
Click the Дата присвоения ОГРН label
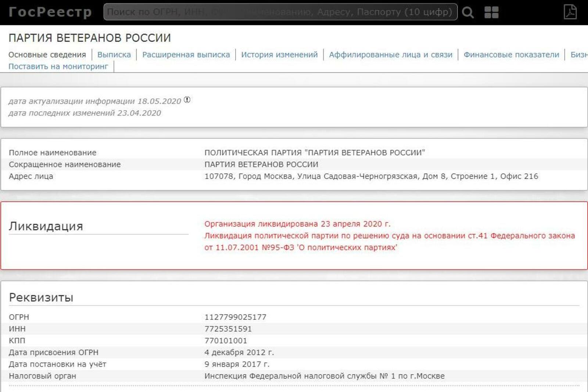click(54, 352)
